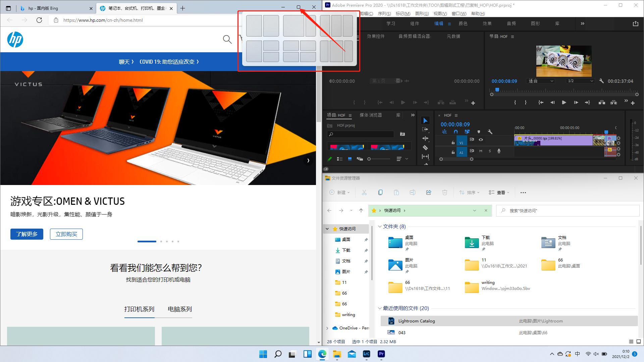Open timeline display settings wrench

pyautogui.click(x=490, y=132)
